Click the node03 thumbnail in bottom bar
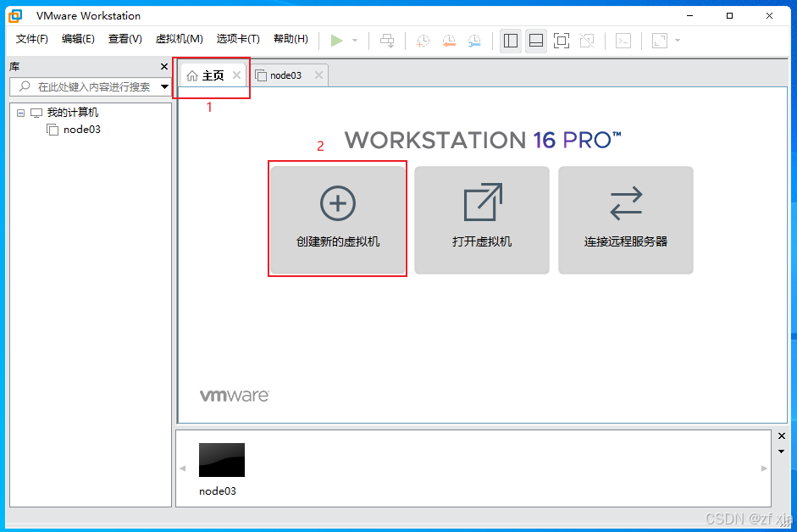797x532 pixels. [222, 460]
